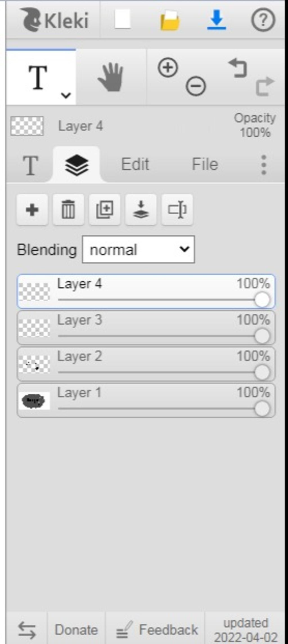Viewport: 288px width, 644px height.
Task: Open the help question mark icon
Action: pos(263,20)
